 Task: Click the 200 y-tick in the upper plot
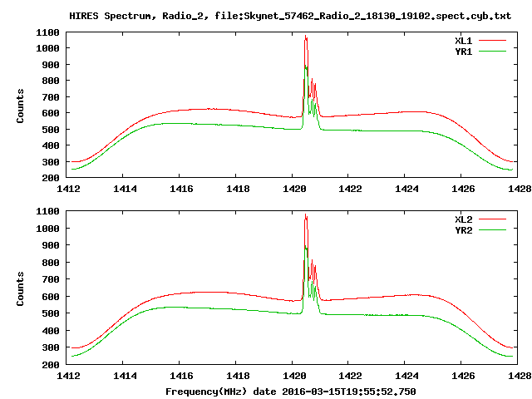(x=51, y=177)
